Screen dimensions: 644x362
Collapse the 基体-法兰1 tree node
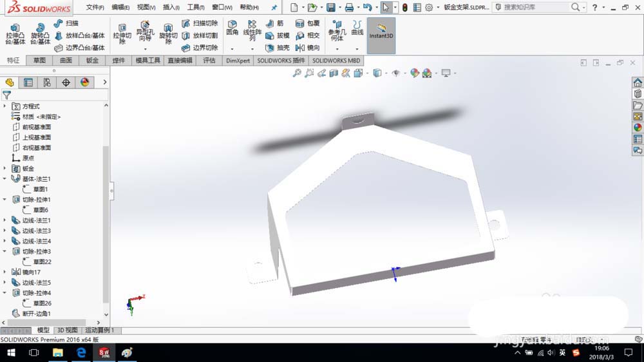pos(5,178)
